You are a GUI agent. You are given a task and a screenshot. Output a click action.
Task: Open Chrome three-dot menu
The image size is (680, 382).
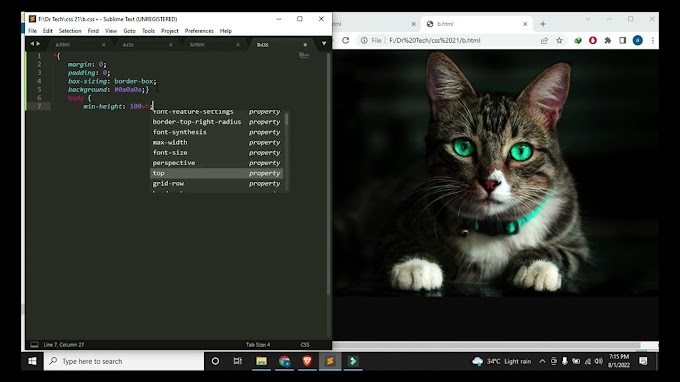pos(653,40)
